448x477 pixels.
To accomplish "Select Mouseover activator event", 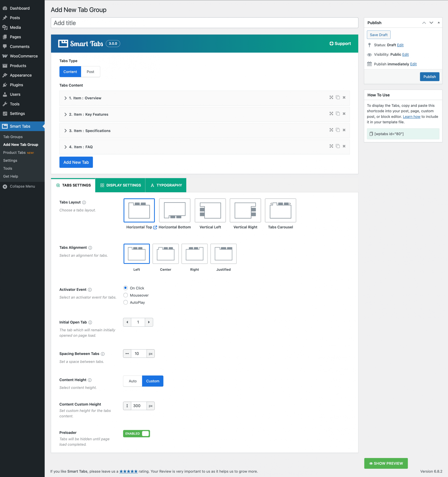I will [x=125, y=295].
